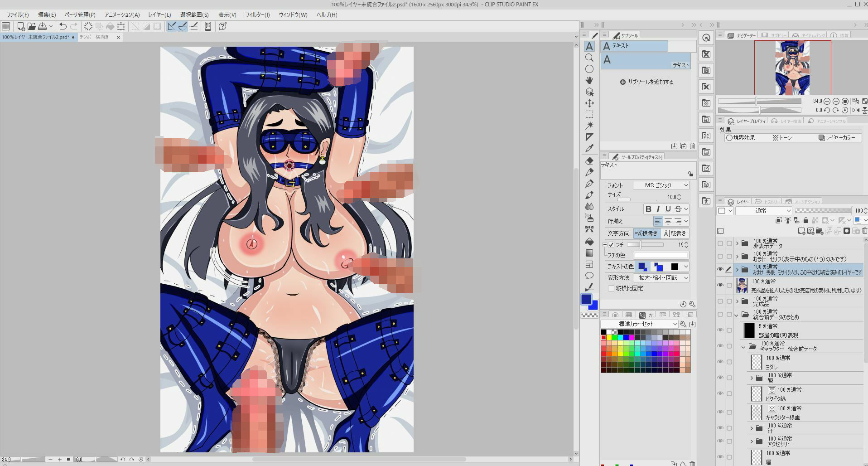Activate the Eyedropper tool
This screenshot has height=466, width=868.
(589, 148)
